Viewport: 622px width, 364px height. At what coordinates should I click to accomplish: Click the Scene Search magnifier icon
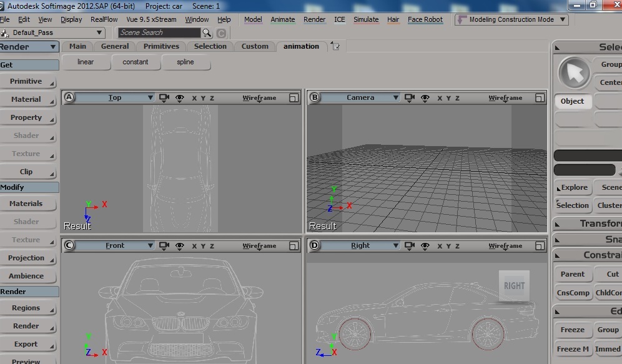(207, 33)
